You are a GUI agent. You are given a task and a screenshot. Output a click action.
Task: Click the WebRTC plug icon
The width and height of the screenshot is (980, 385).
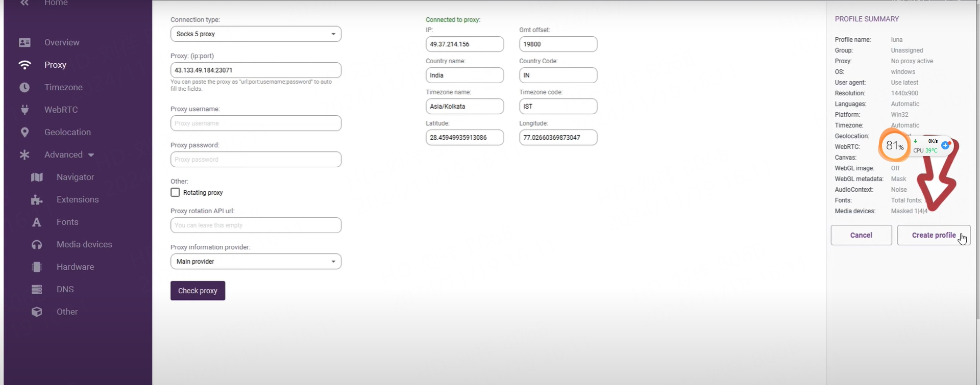pos(24,110)
